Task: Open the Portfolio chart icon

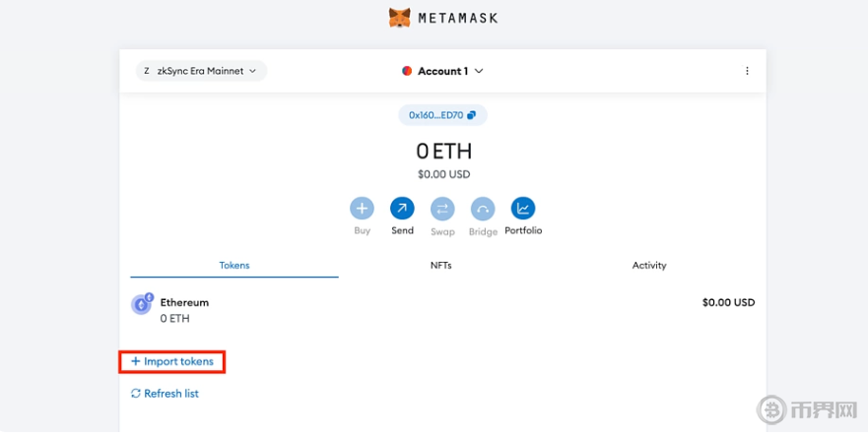Action: point(523,209)
